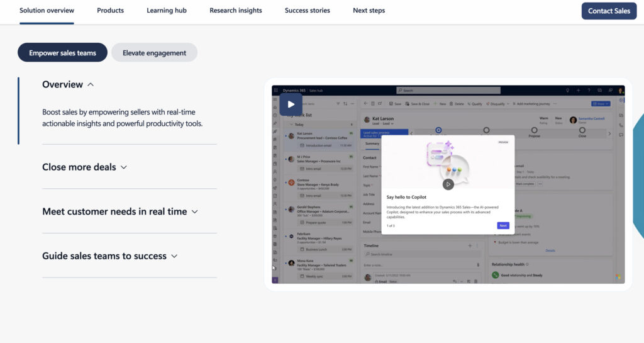Click the 'Boost sales by empowering sellers' paragraph
The width and height of the screenshot is (644, 343).
(x=123, y=118)
